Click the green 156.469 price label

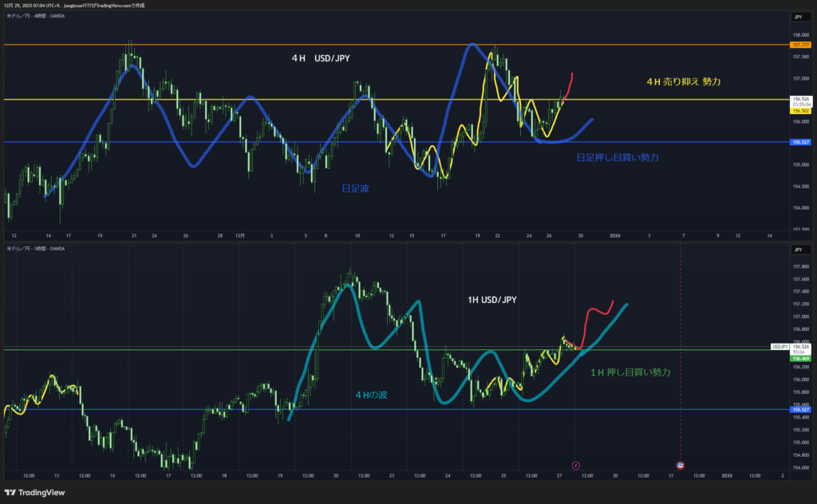[x=799, y=359]
